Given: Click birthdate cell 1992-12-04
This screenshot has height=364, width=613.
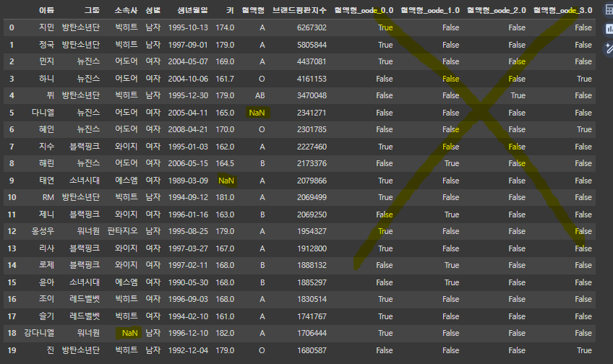Looking at the screenshot, I should pos(188,350).
